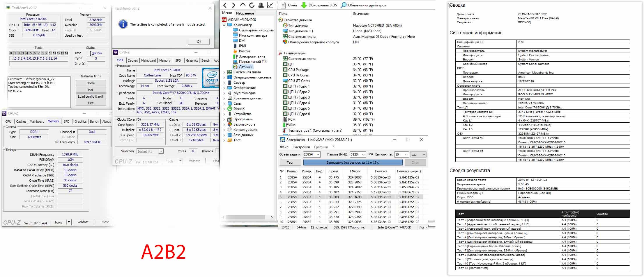Open the Mainboard tab in the CPU-Z DDR4 timings window

coord(37,121)
